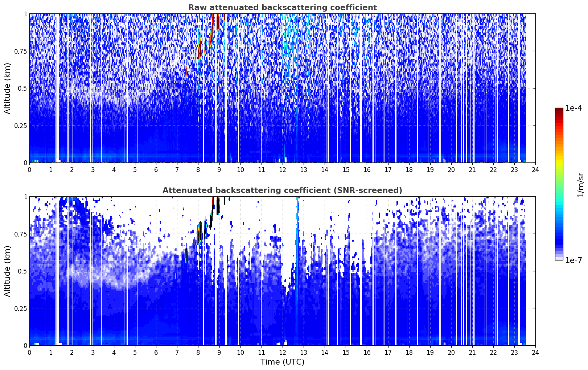Screen dimensions: 588x370
Task: Click the Raw attenuated backscattering coefficient title
Action: 282,8
